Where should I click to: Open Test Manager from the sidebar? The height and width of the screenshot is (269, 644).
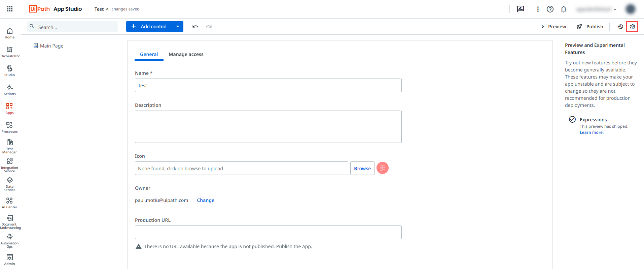(10, 146)
